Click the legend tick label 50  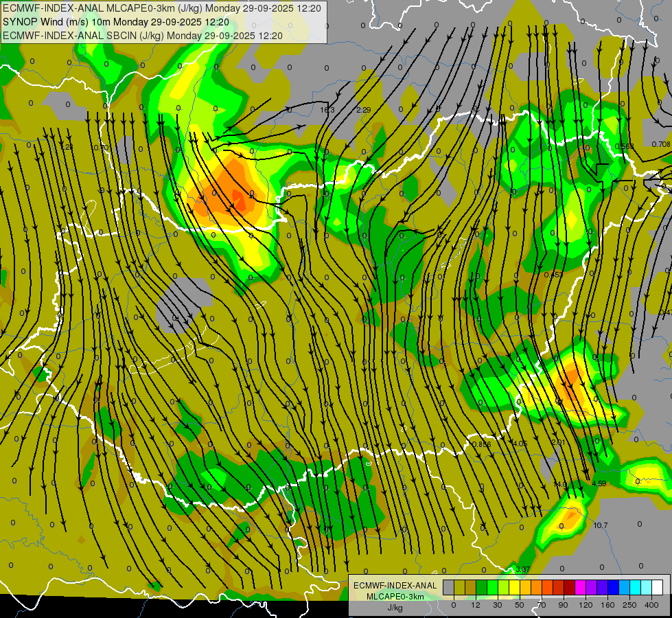[520, 605]
